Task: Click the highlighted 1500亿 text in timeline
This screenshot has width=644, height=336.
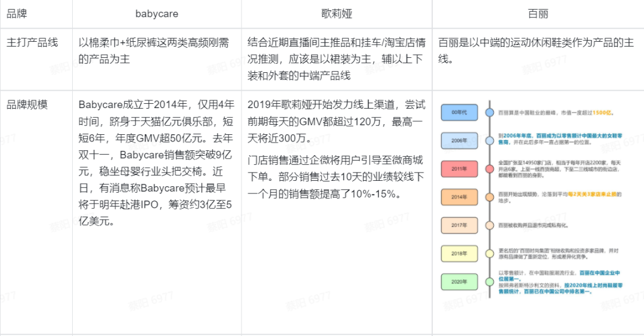Action: [x=603, y=112]
